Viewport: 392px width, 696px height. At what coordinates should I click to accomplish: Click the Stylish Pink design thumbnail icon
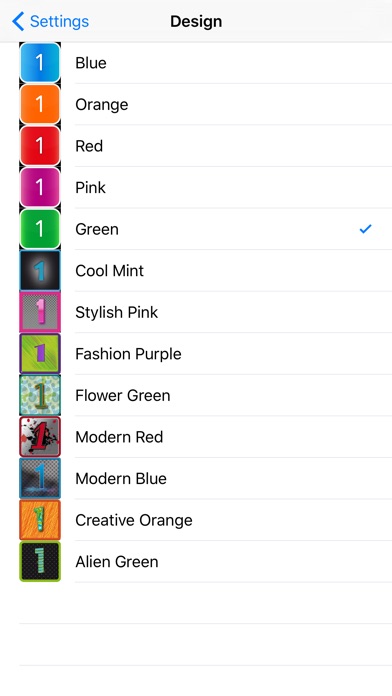40,312
